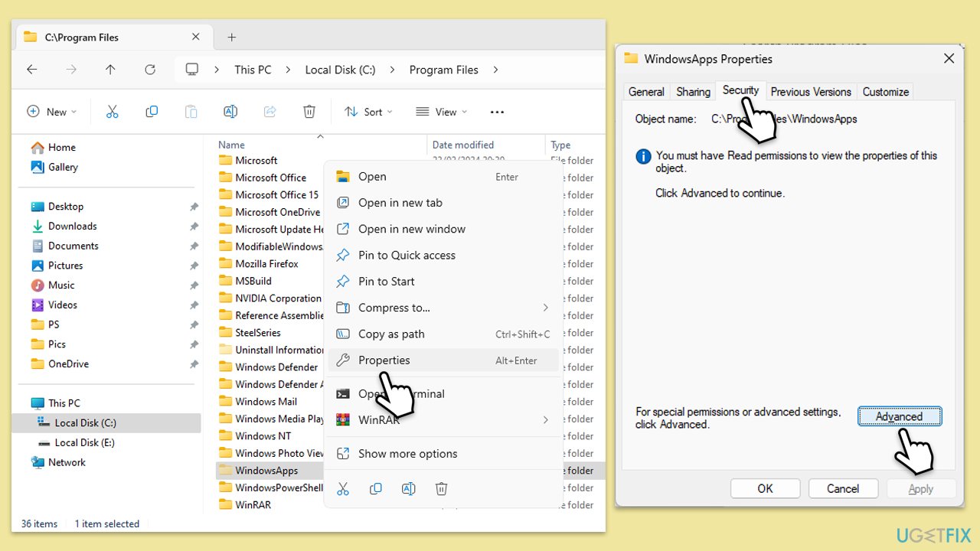Click the Back navigation arrow
The height and width of the screenshot is (551, 980).
pos(31,70)
